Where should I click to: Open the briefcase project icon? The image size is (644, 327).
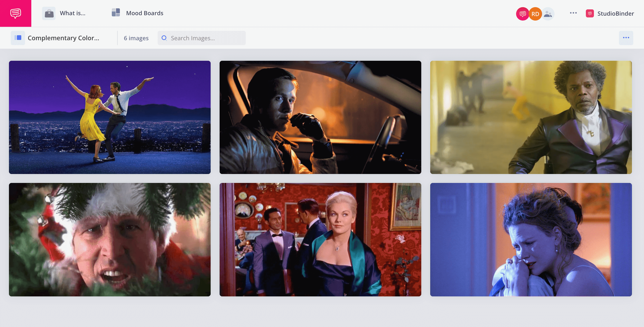49,13
